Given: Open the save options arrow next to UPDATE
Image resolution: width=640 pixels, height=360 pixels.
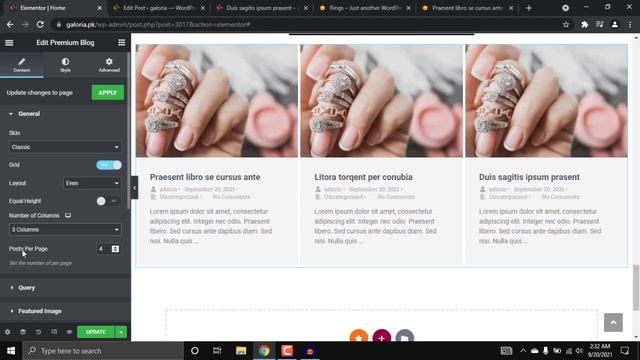Looking at the screenshot, I should (x=121, y=332).
